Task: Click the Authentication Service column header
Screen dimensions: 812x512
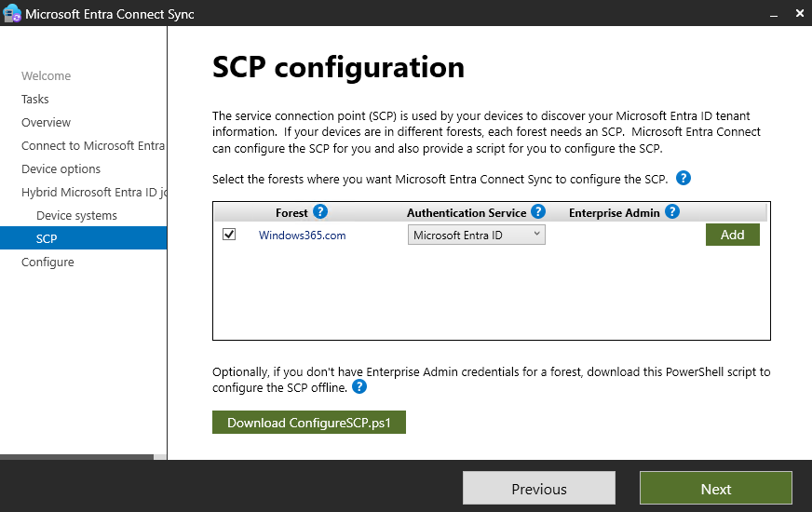Action: tap(467, 213)
